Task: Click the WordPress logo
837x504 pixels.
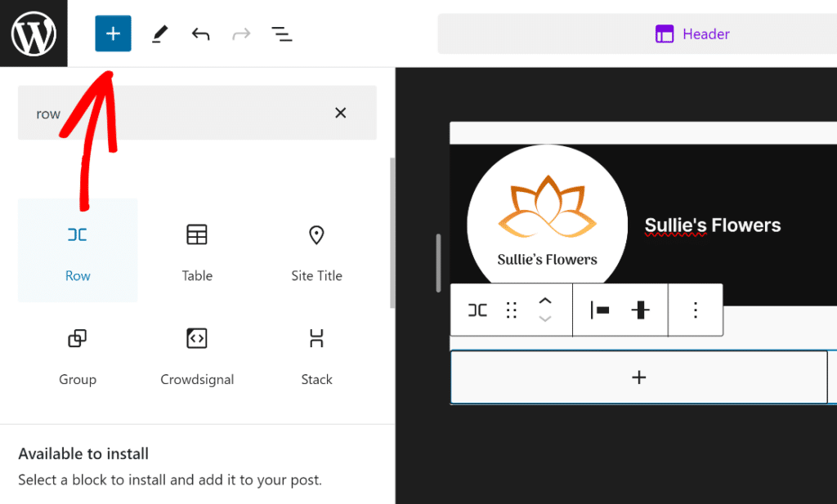Action: [x=34, y=33]
